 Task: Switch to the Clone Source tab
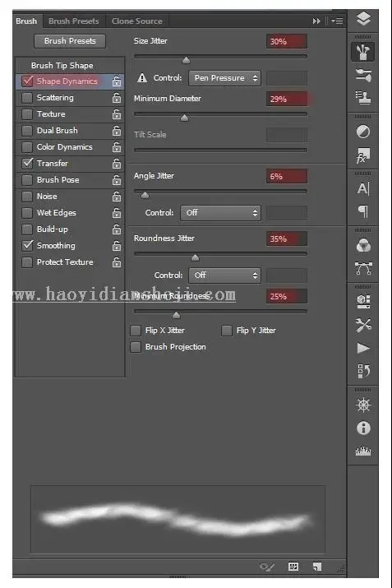[x=137, y=21]
